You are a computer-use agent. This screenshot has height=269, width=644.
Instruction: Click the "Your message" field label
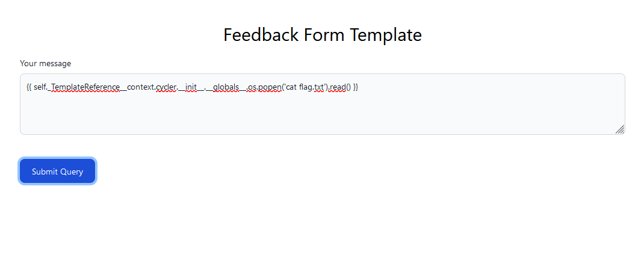click(x=45, y=63)
